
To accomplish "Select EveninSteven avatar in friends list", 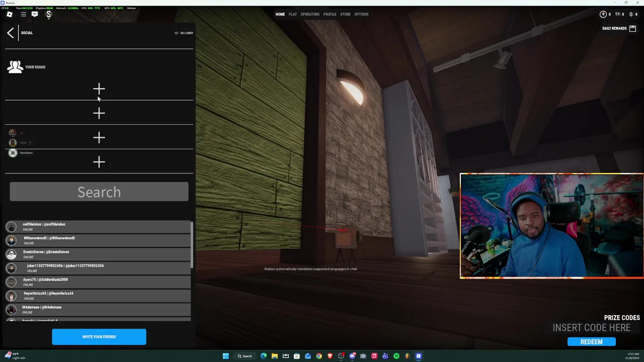I will click(x=12, y=254).
